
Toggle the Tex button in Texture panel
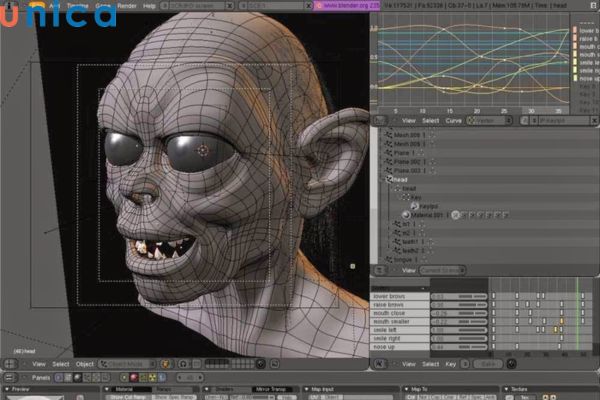[x=525, y=397]
